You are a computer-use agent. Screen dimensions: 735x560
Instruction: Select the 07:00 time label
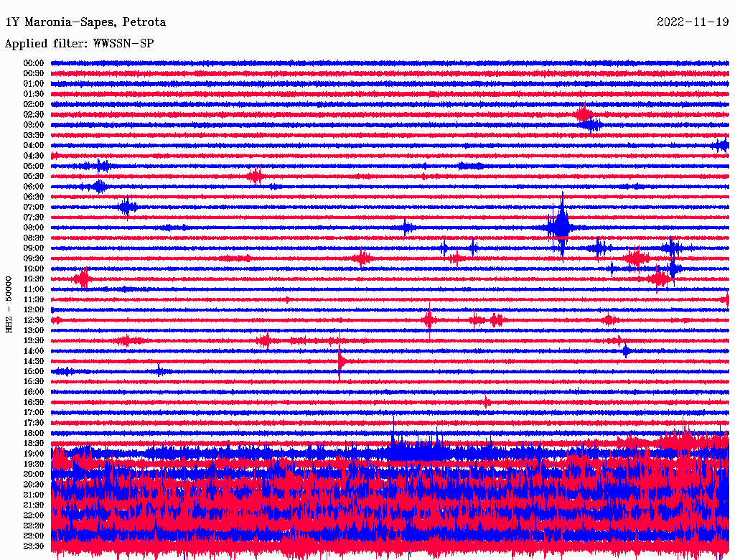(x=34, y=207)
